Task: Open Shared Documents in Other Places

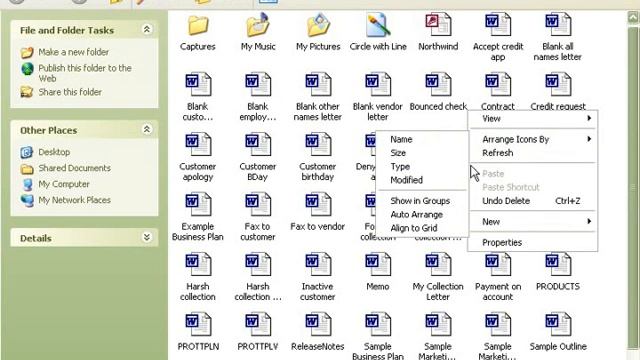Action: point(74,168)
